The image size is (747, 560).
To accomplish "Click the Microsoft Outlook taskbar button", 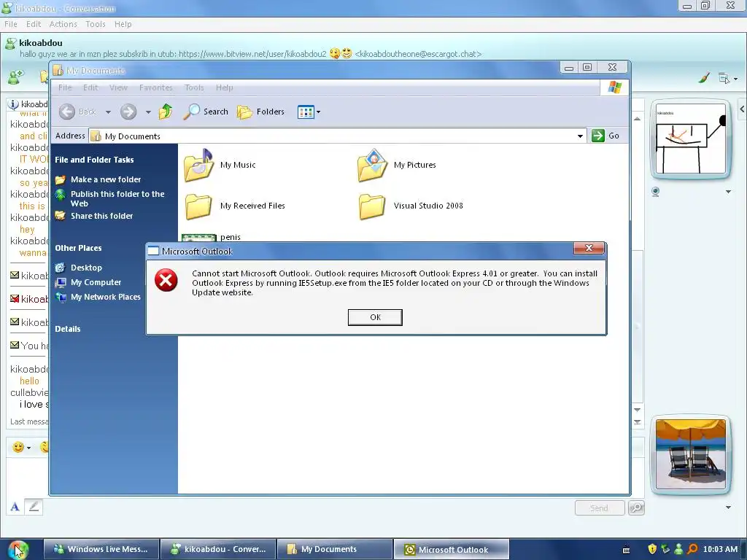I will click(451, 550).
